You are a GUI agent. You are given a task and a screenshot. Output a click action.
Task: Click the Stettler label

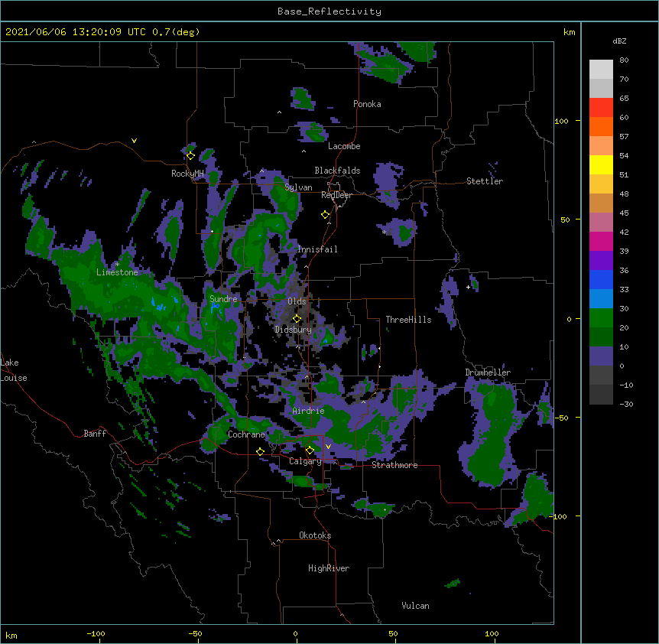484,181
